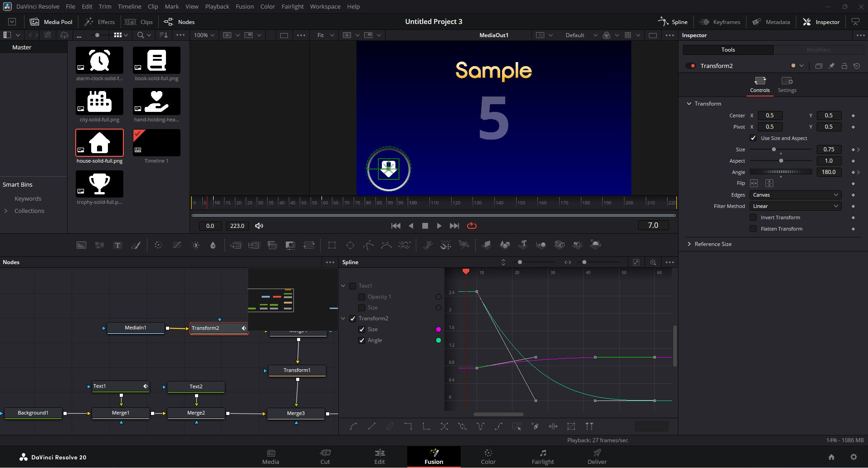Switch to the Color page tab
The image size is (868, 468).
pyautogui.click(x=488, y=457)
